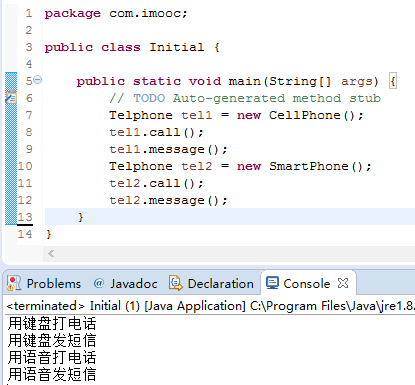Click line number 14 in the gutter

pos(25,234)
